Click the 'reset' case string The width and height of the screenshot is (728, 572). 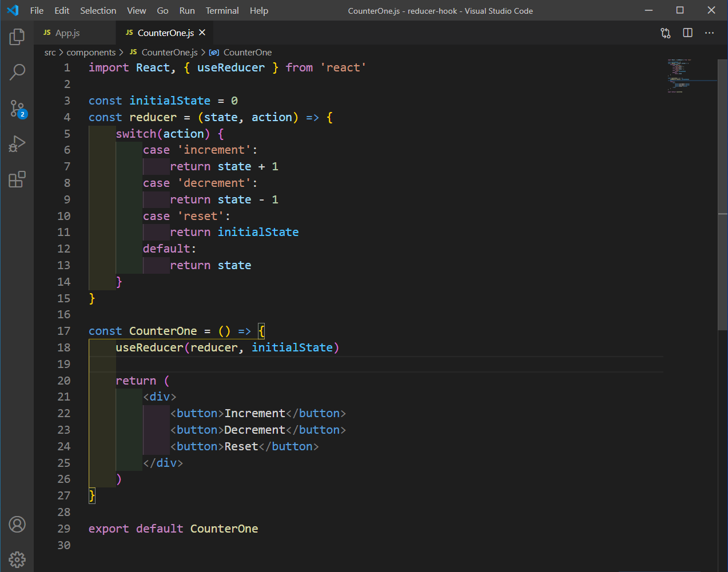coord(201,216)
